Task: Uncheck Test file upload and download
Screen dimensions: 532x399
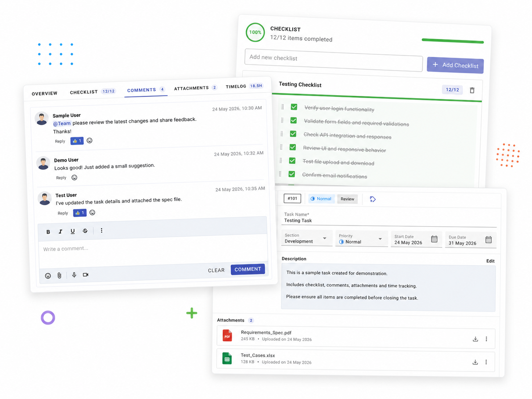Action: pos(292,161)
